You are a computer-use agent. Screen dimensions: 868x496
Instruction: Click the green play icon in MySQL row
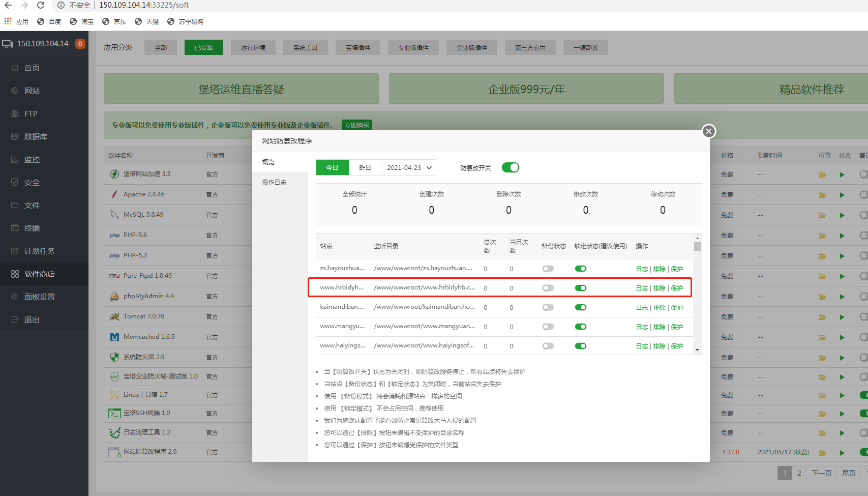point(842,215)
